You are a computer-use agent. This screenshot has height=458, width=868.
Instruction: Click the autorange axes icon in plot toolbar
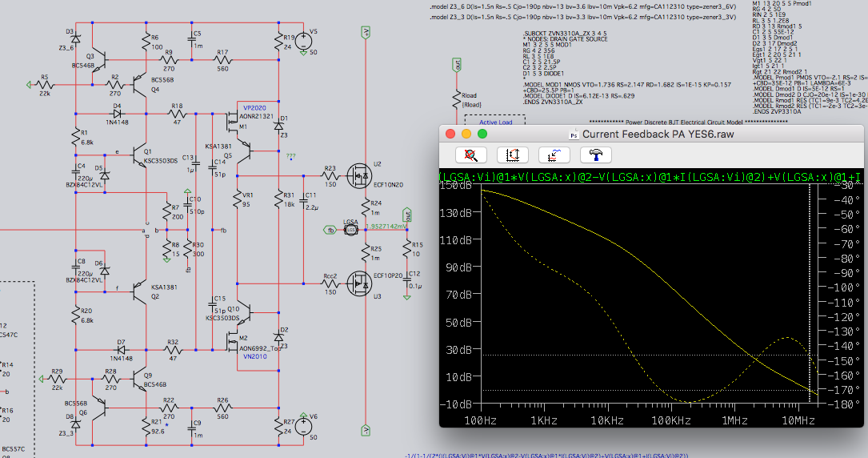[x=513, y=155]
